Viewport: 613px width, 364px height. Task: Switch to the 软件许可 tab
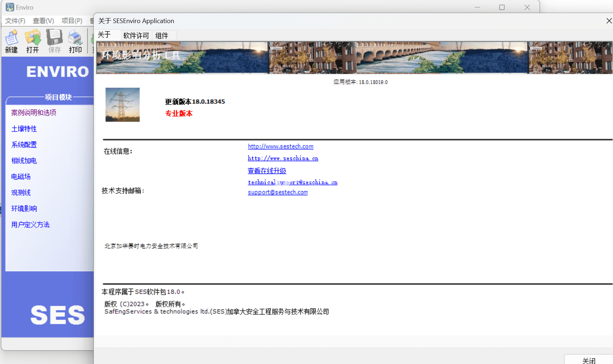[136, 36]
